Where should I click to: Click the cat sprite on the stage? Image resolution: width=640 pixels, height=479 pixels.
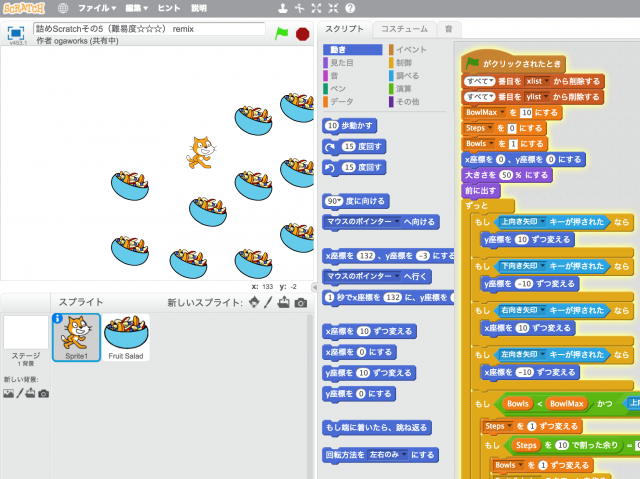point(200,153)
